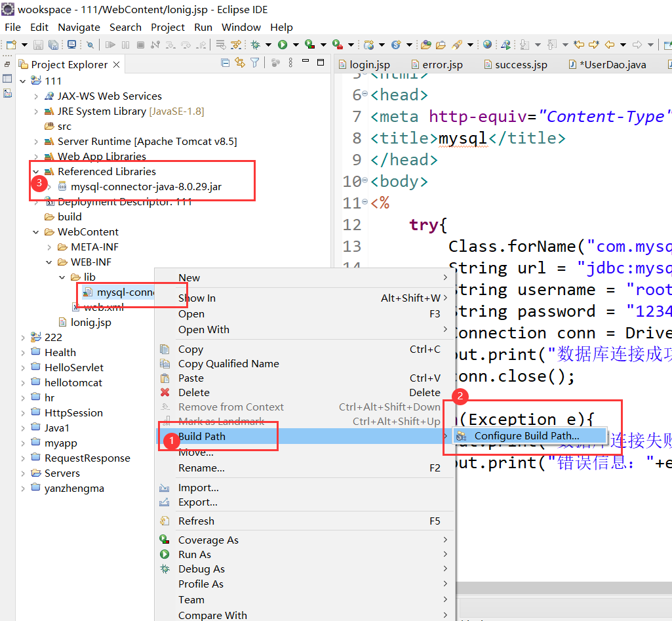The width and height of the screenshot is (672, 621).
Task: Toggle Use Step Filters icon
Action: coord(236,45)
